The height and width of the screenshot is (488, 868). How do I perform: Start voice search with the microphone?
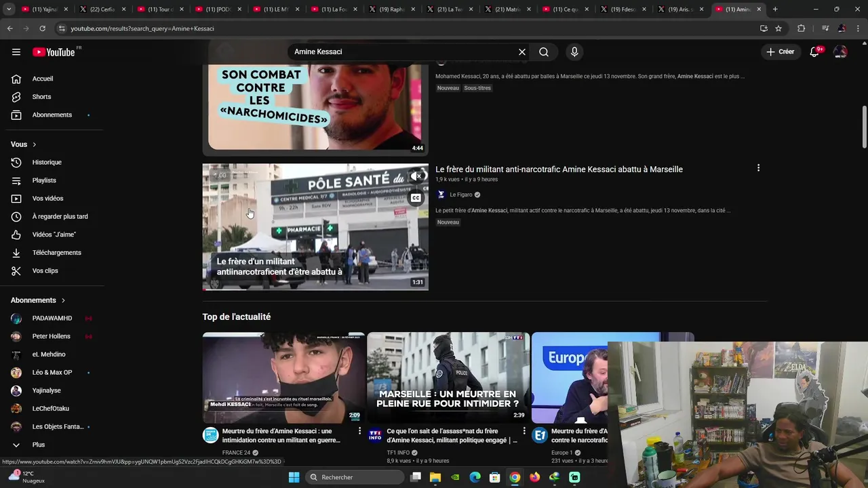pyautogui.click(x=574, y=52)
